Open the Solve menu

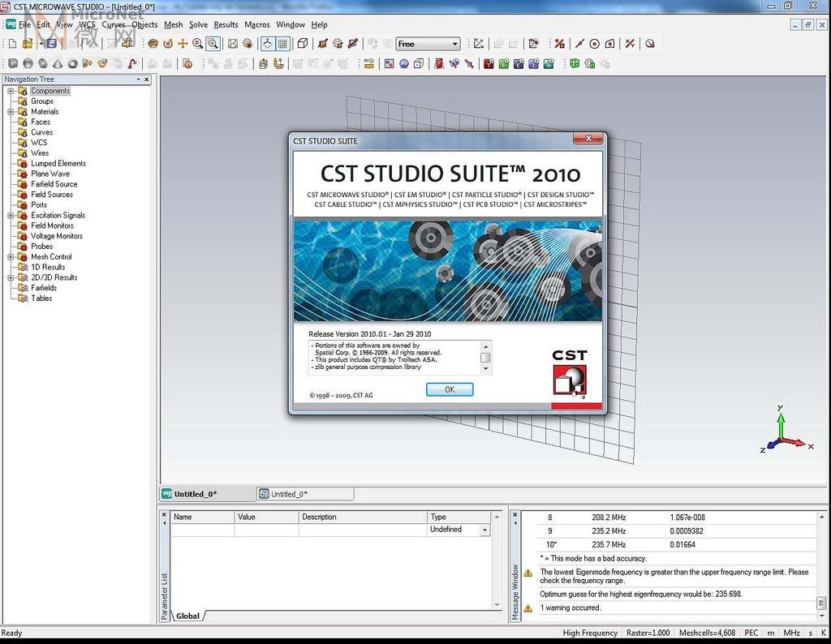(198, 24)
